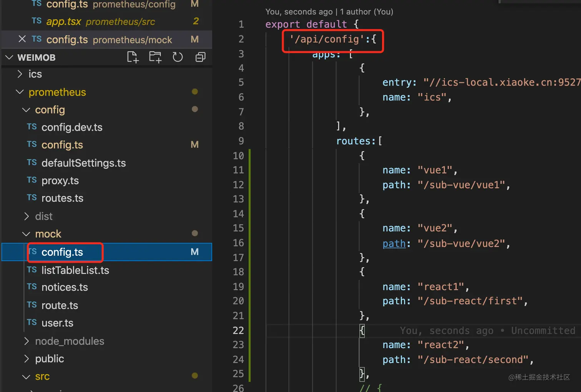581x392 pixels.
Task: Click the TS icon beside defaultSettings.ts
Action: (32, 162)
